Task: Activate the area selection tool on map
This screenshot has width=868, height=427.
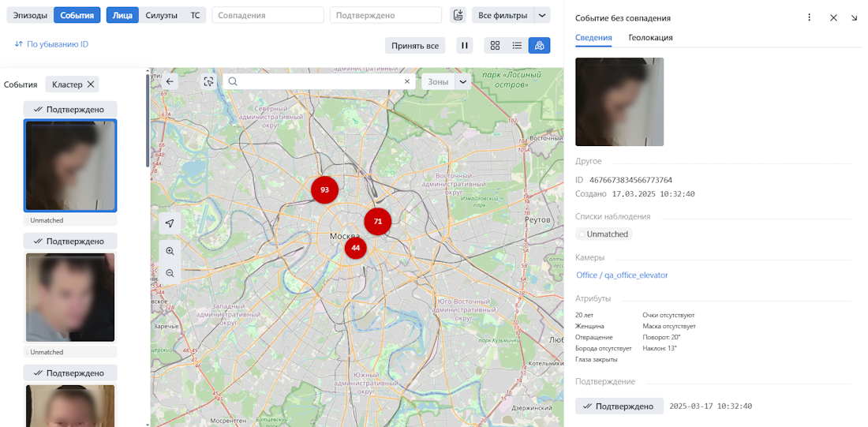Action: 208,81
